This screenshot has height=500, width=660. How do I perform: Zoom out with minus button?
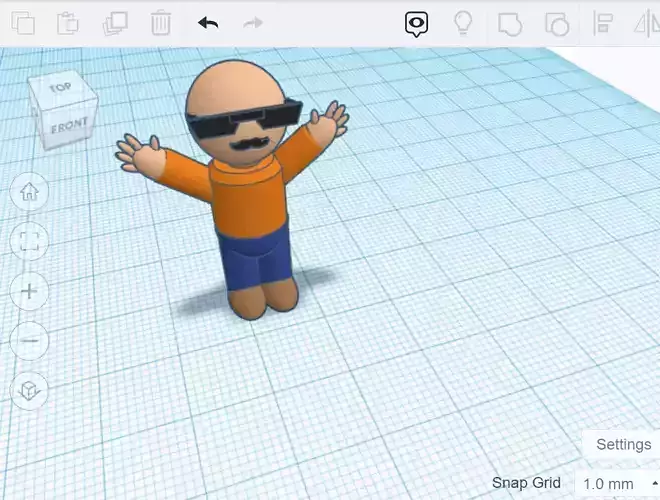tap(29, 340)
